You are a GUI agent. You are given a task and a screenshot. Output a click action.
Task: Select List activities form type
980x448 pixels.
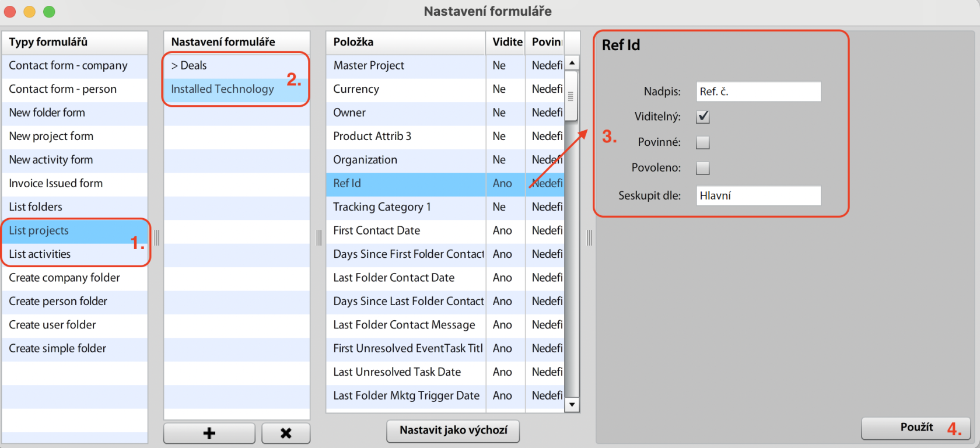point(40,254)
